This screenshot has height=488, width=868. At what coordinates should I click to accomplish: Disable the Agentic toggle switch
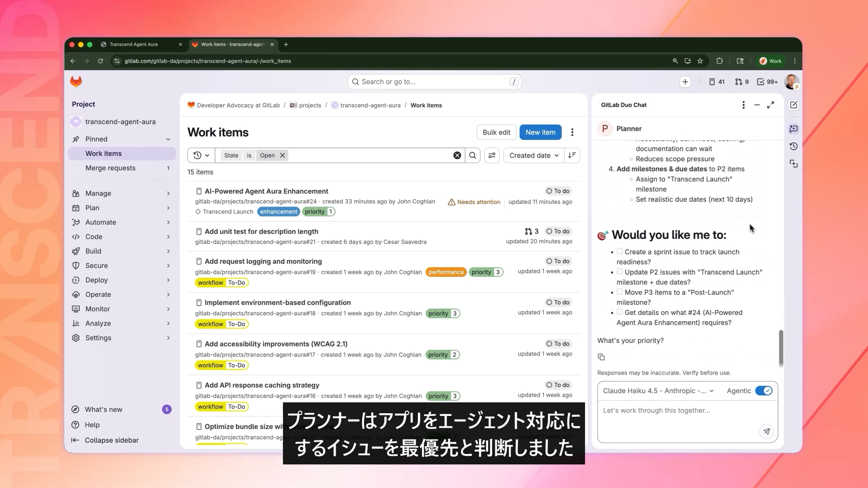tap(763, 391)
